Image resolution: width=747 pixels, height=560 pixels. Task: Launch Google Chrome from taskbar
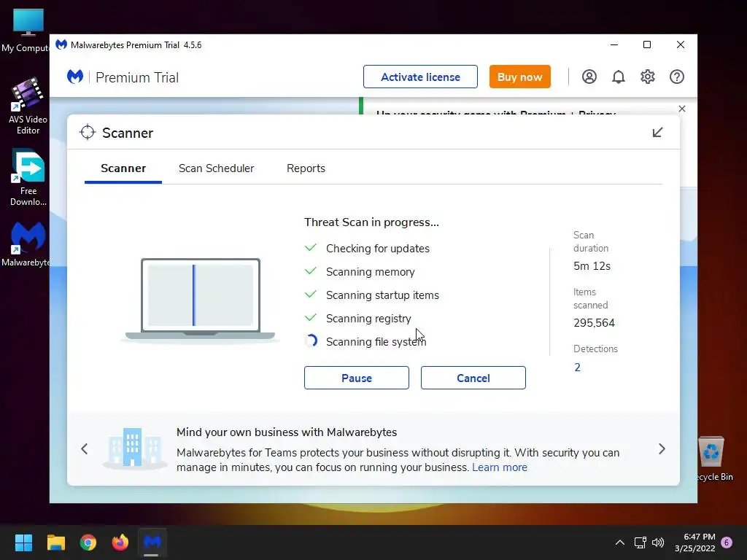88,542
